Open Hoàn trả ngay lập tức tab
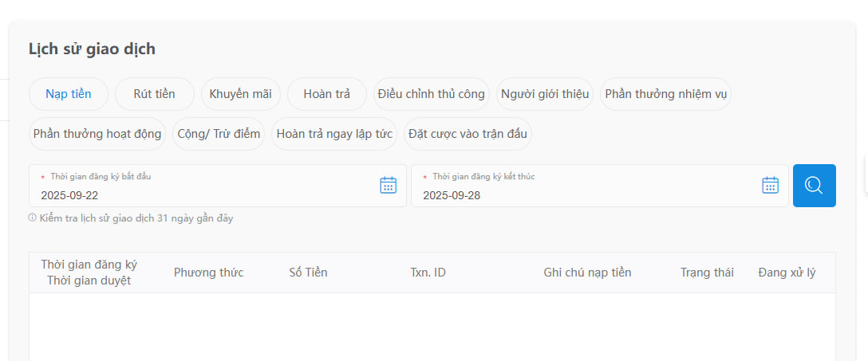The height and width of the screenshot is (361, 868). (x=334, y=134)
